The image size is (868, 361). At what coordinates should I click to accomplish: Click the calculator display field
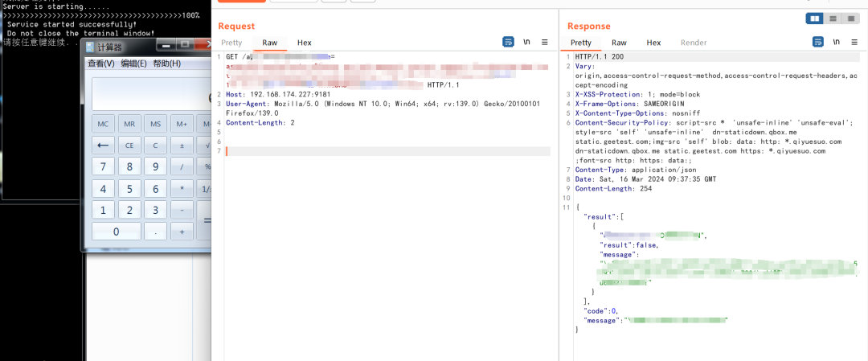[x=152, y=93]
